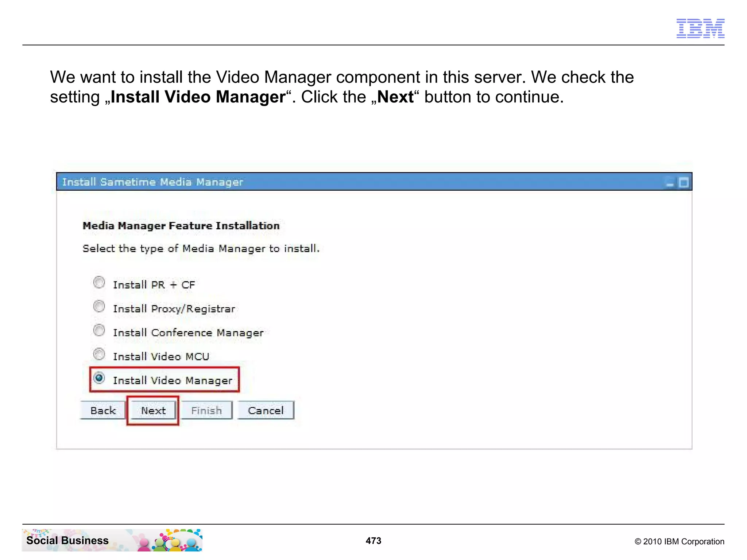Click the disabled Finish button
The image size is (747, 560).
coord(206,411)
